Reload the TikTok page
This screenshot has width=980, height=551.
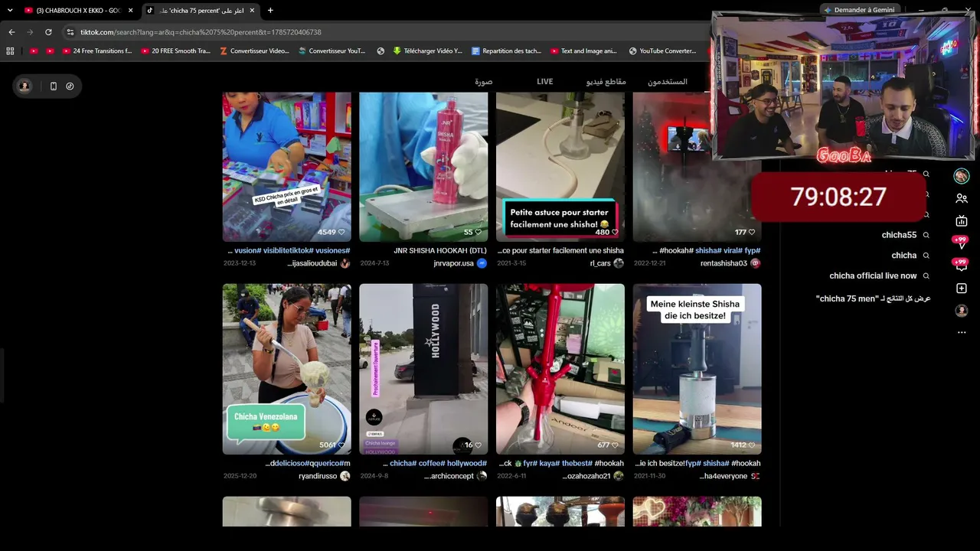48,32
